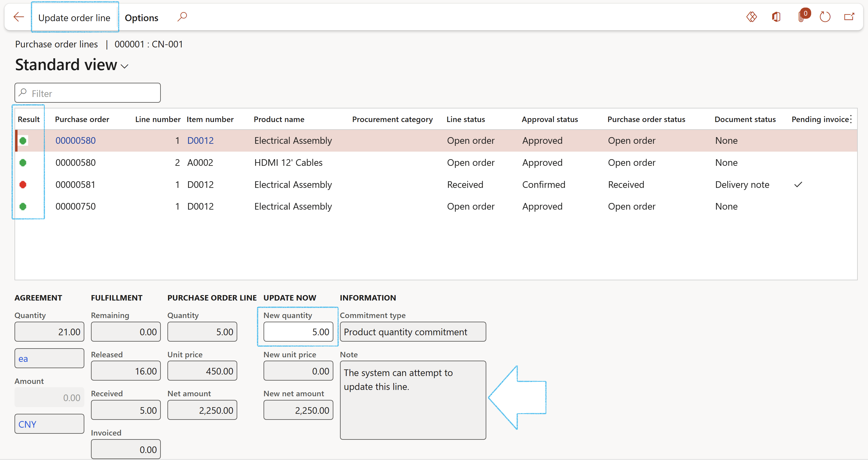The height and width of the screenshot is (460, 868).
Task: Open the Power Apps diamond icon
Action: (751, 17)
